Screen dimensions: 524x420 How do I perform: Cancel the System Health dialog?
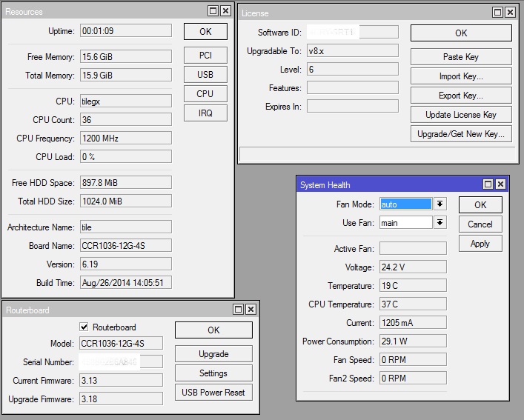(480, 224)
